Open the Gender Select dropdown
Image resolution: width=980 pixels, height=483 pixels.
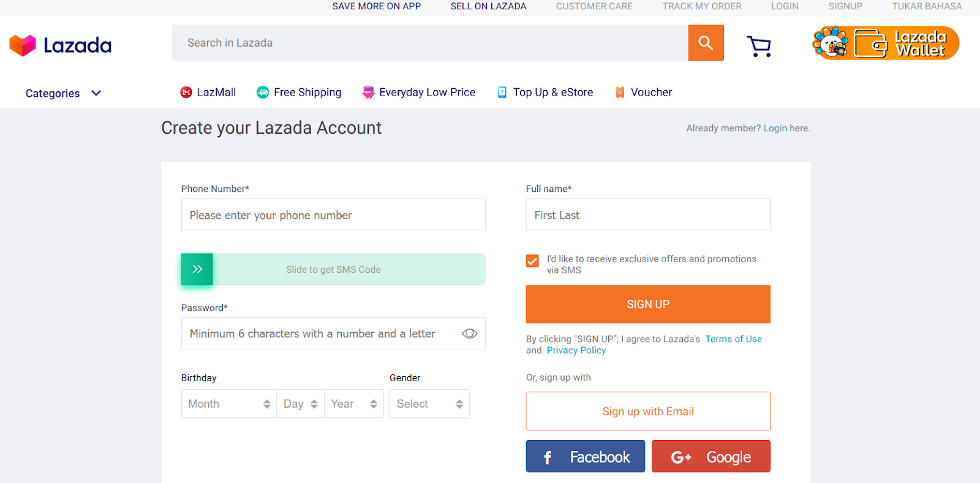coord(430,404)
